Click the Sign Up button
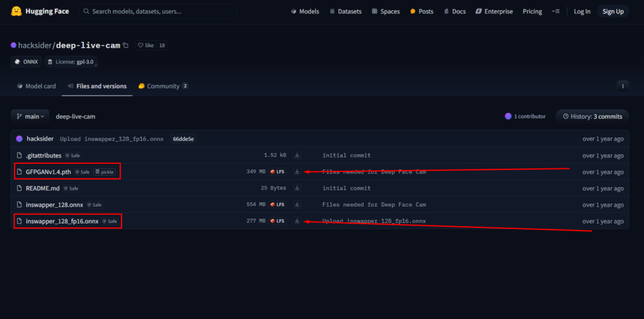This screenshot has width=644, height=319. (613, 11)
